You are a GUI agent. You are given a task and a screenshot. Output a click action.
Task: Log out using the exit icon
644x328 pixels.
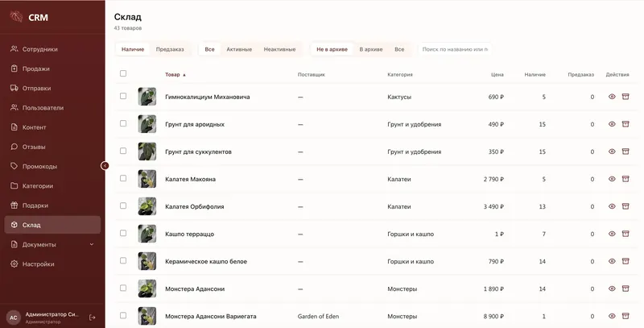pos(93,318)
